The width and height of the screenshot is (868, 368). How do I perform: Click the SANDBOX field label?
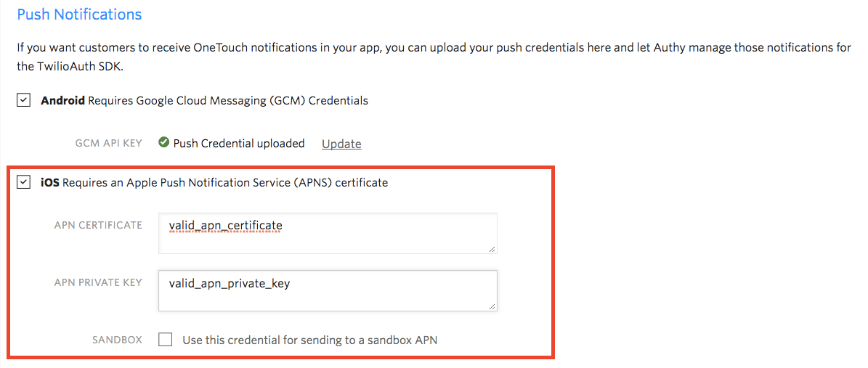tap(117, 340)
